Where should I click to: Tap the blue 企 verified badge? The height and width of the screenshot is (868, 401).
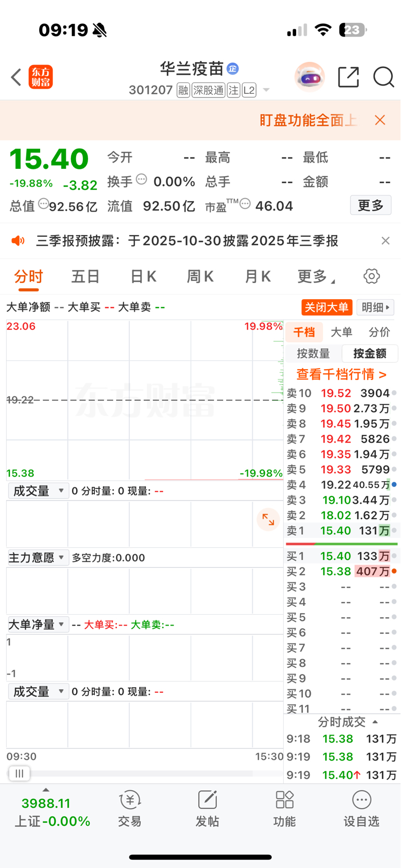click(233, 68)
